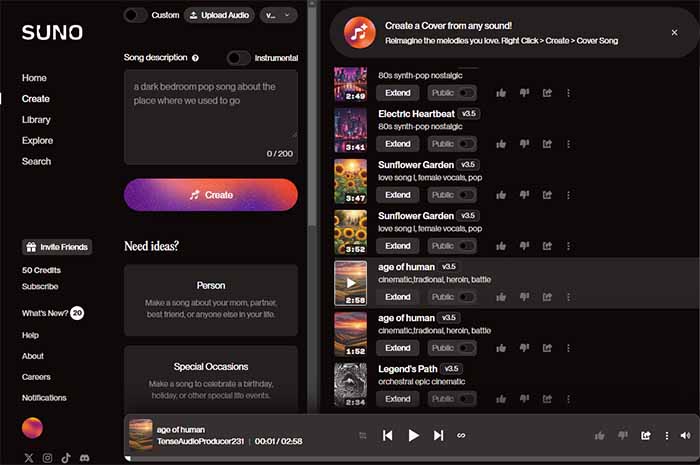Open the Subscribe link
The height and width of the screenshot is (465, 700).
[x=40, y=286]
